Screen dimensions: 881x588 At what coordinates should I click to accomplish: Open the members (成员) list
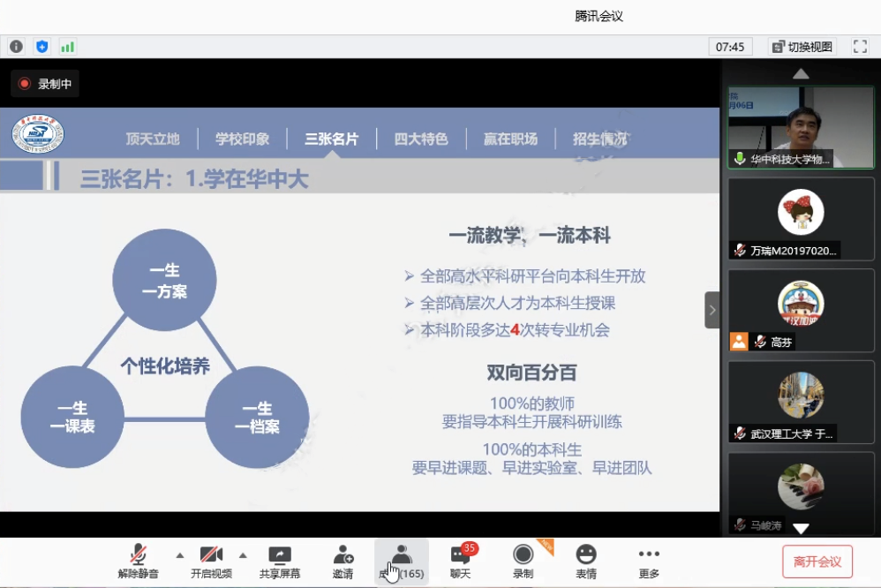402,562
